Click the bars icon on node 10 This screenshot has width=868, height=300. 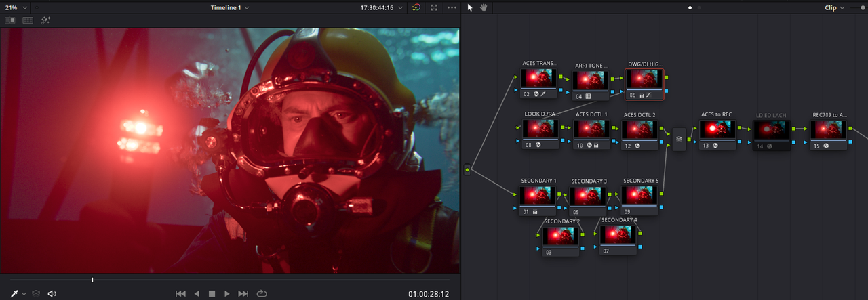point(596,145)
